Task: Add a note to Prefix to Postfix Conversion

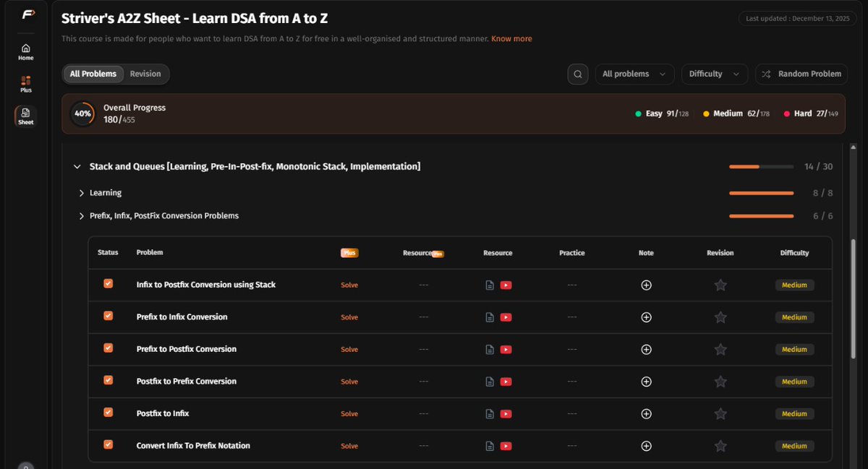Action: 647,349
